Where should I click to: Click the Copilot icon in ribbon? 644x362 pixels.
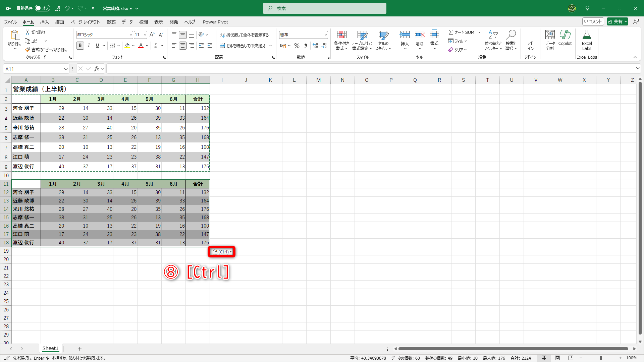565,35
